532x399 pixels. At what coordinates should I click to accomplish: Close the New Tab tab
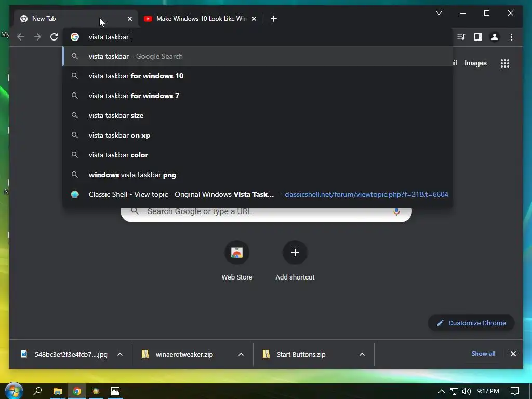[x=129, y=19]
